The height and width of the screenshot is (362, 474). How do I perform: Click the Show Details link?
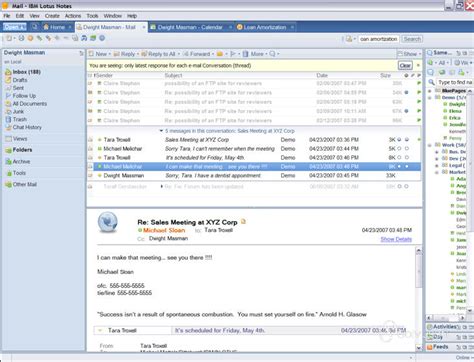click(396, 239)
